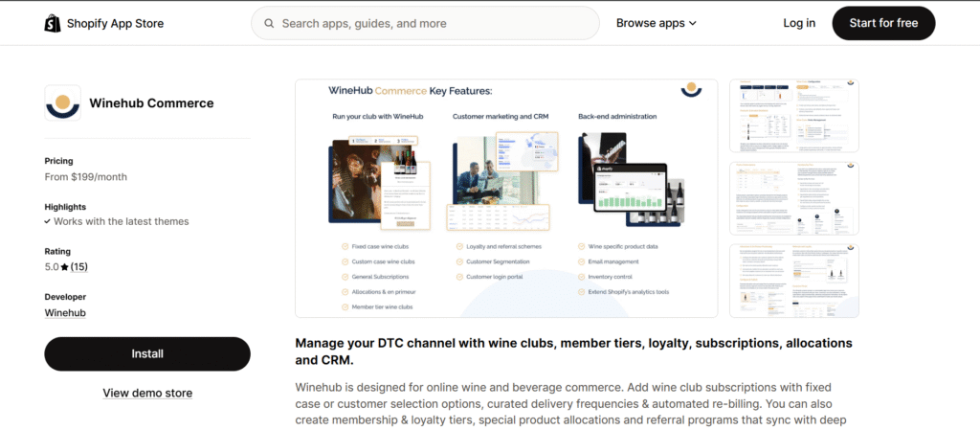
Task: Click the Winehub Commerce app icon
Action: pyautogui.click(x=62, y=103)
